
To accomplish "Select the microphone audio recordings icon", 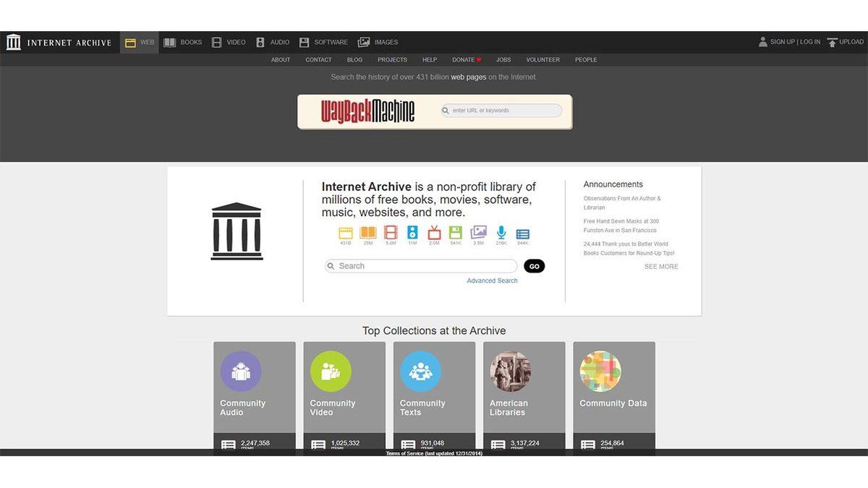I will tap(501, 233).
